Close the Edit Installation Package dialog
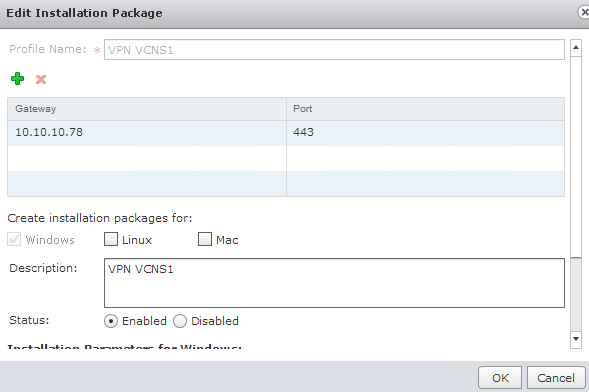 click(x=583, y=12)
